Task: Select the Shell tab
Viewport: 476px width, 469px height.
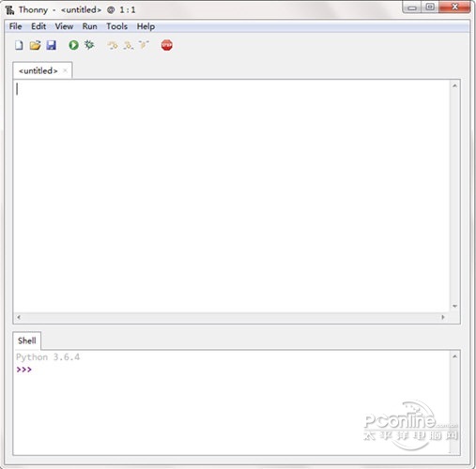Action: pos(27,340)
